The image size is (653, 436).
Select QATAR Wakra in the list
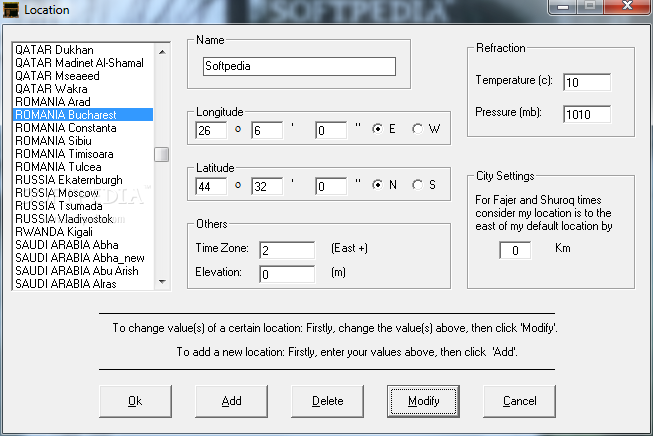[x=83, y=89]
